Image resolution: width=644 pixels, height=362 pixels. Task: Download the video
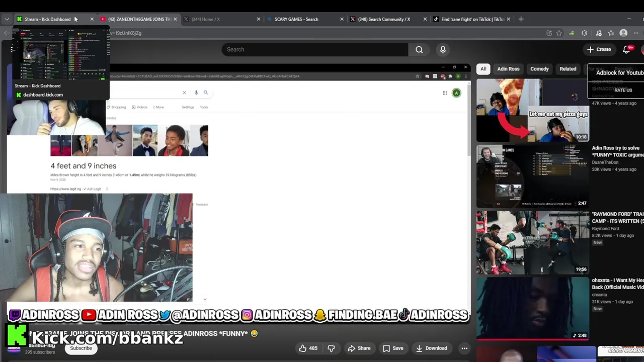tap(431, 348)
